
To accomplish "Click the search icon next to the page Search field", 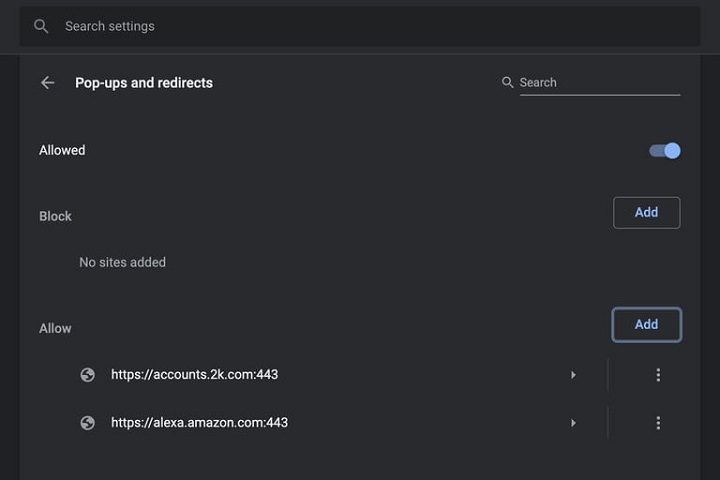I will [x=508, y=83].
